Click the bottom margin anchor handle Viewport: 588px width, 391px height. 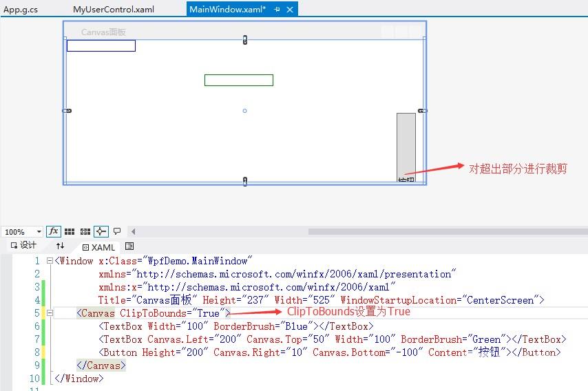point(245,182)
